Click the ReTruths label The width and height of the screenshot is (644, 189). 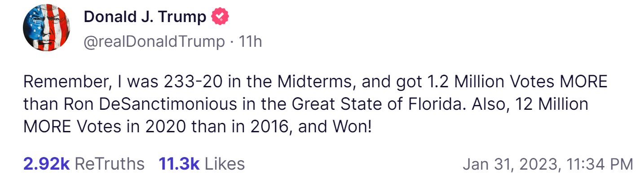pyautogui.click(x=109, y=164)
